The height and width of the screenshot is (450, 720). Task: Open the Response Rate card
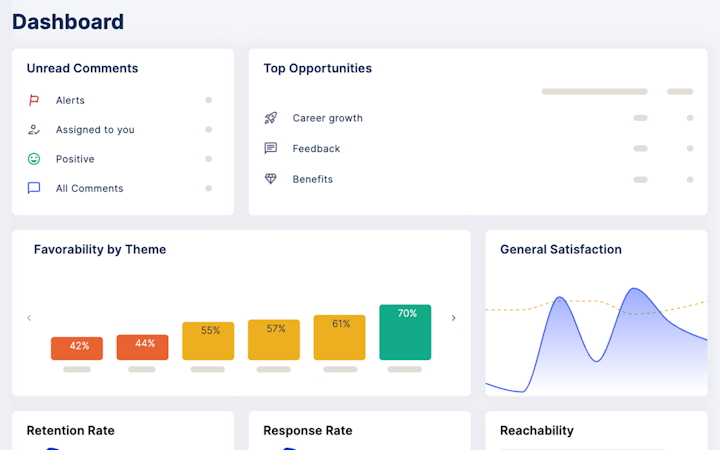(360, 431)
